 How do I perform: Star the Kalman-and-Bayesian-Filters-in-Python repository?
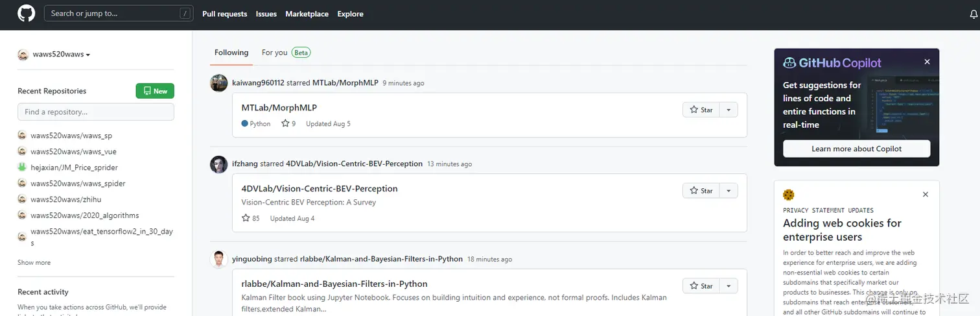click(701, 286)
